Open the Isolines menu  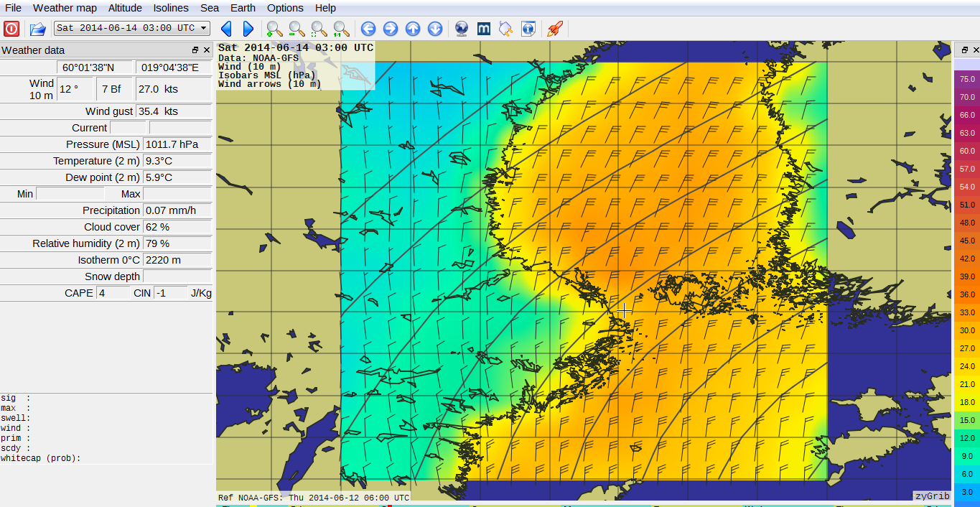171,8
